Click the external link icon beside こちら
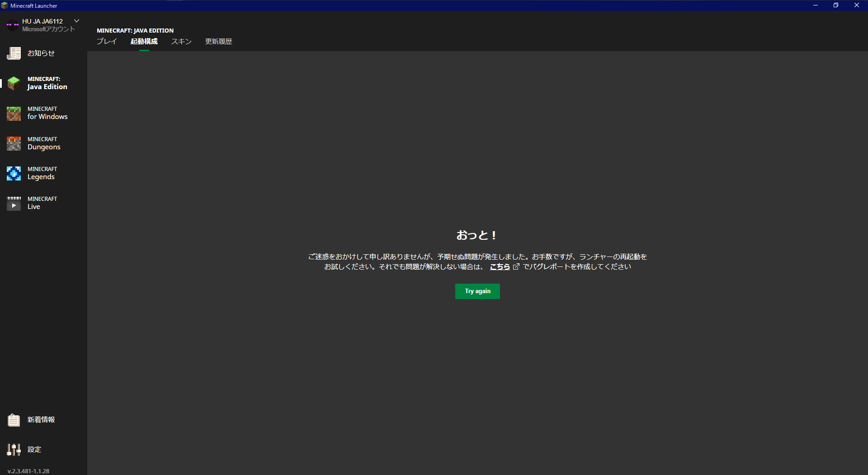 point(516,267)
